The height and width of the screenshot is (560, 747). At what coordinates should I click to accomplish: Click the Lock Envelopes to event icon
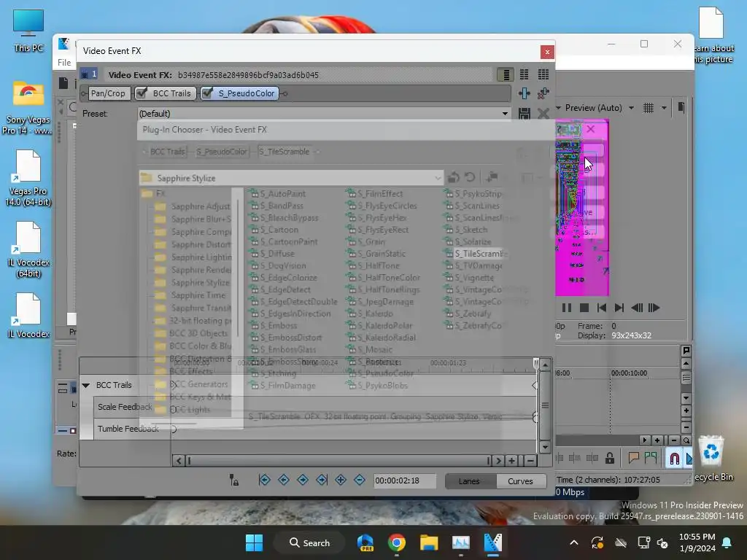pyautogui.click(x=234, y=480)
